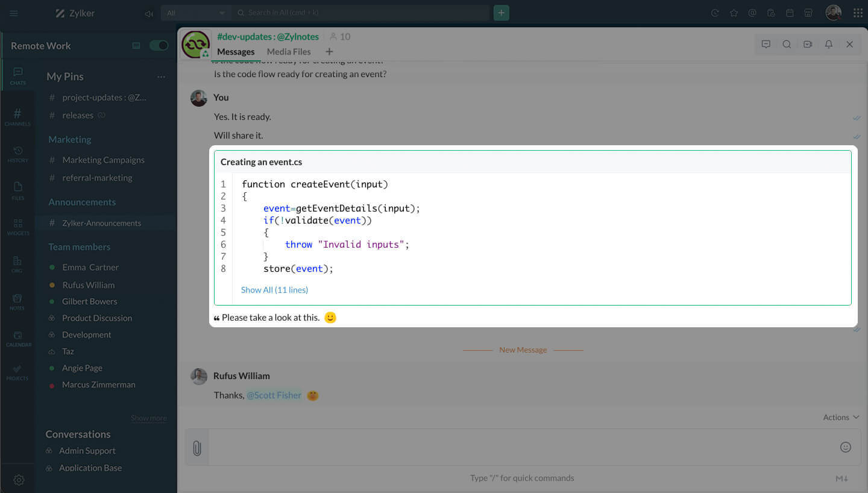Screen dimensions: 868x493
Task: Open the Notes section in left rail
Action: coord(17,301)
